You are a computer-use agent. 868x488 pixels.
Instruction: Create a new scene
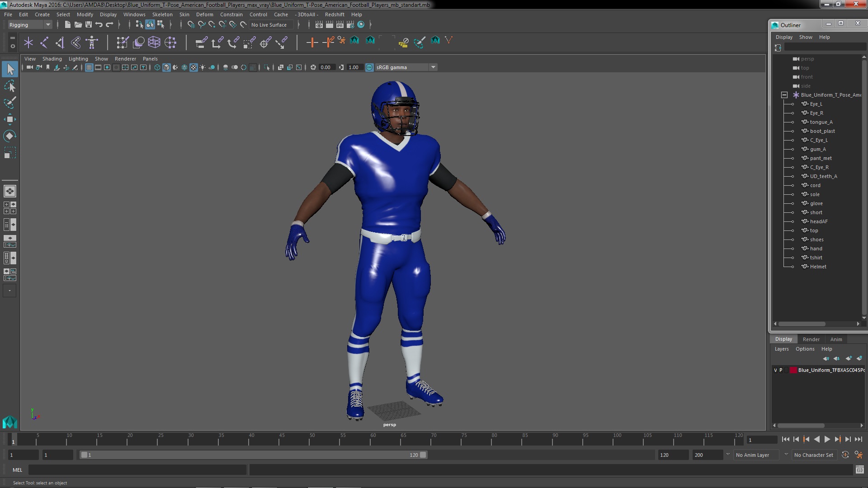pyautogui.click(x=67, y=25)
